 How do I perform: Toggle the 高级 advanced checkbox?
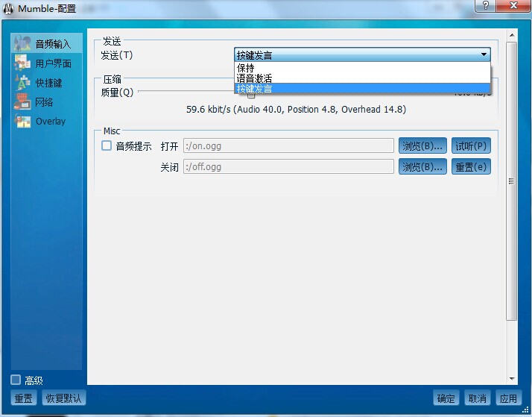(16, 380)
